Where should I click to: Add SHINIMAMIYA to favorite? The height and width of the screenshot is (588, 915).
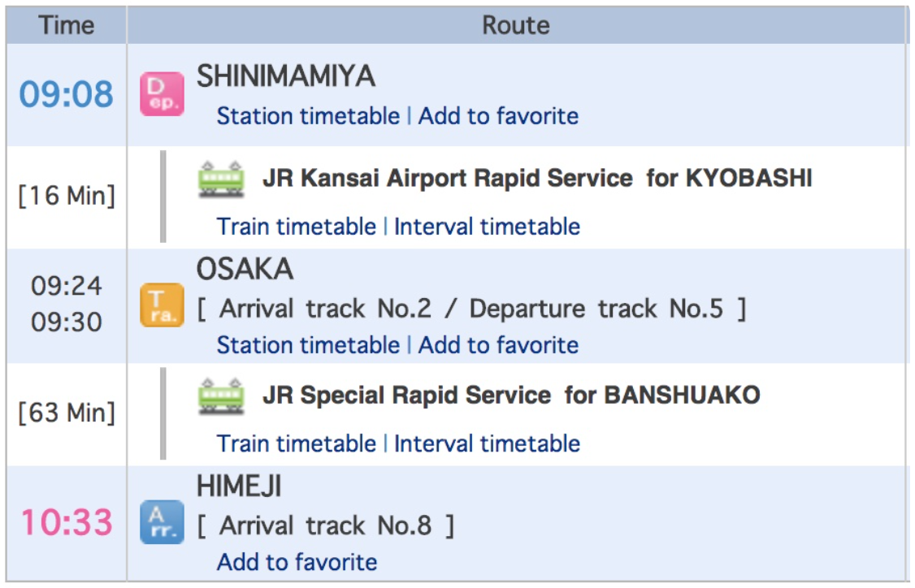tap(498, 116)
